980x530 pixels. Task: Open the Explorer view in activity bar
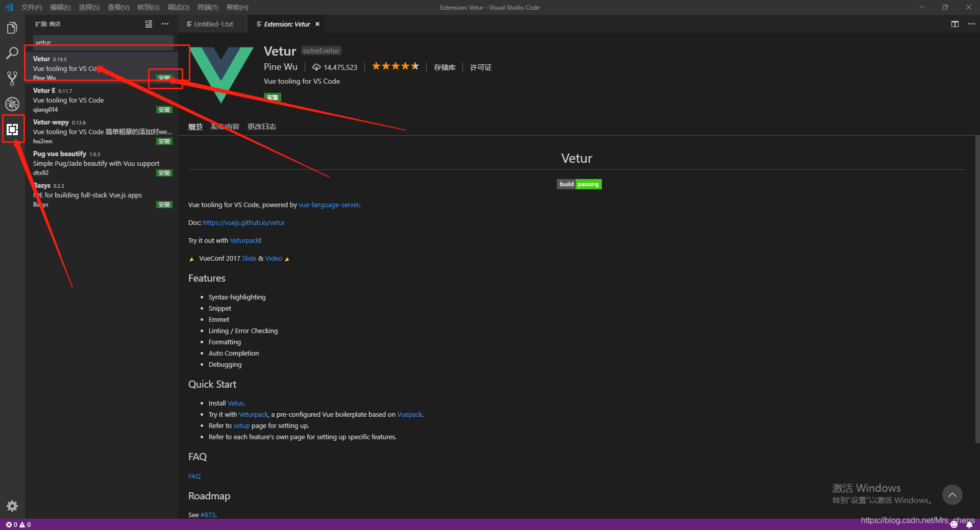coord(12,28)
